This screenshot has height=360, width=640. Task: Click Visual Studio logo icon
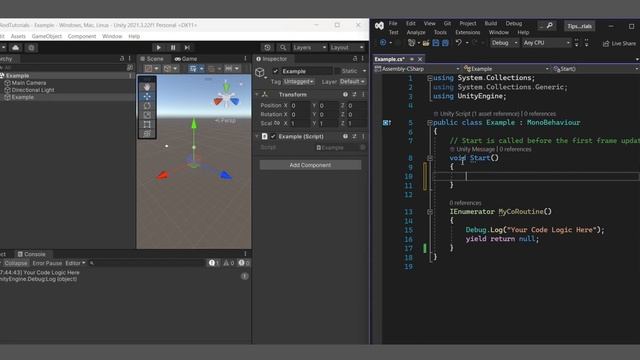click(379, 26)
